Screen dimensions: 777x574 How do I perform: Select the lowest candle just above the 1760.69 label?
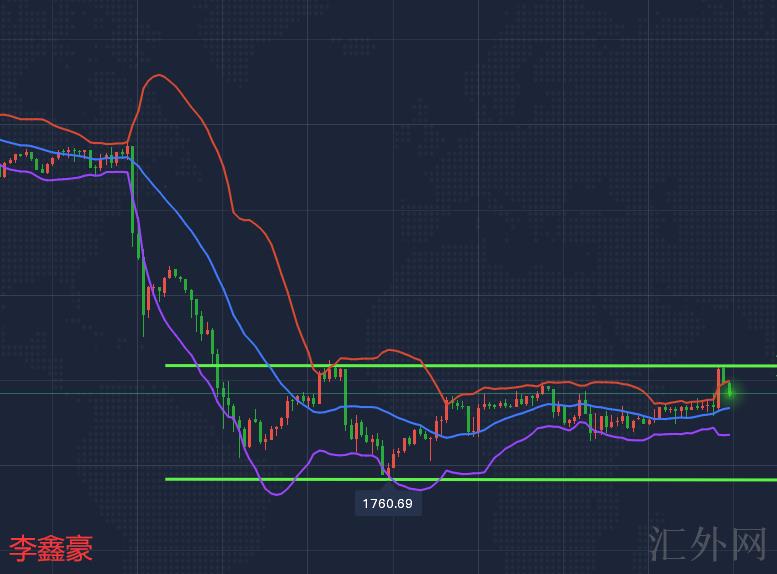point(390,462)
